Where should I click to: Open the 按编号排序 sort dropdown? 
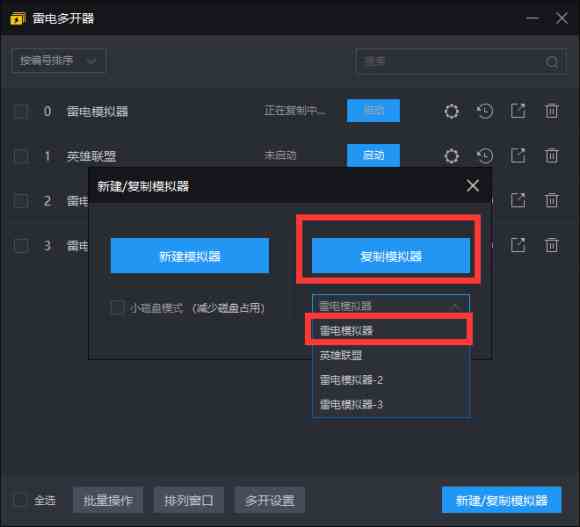tap(59, 60)
